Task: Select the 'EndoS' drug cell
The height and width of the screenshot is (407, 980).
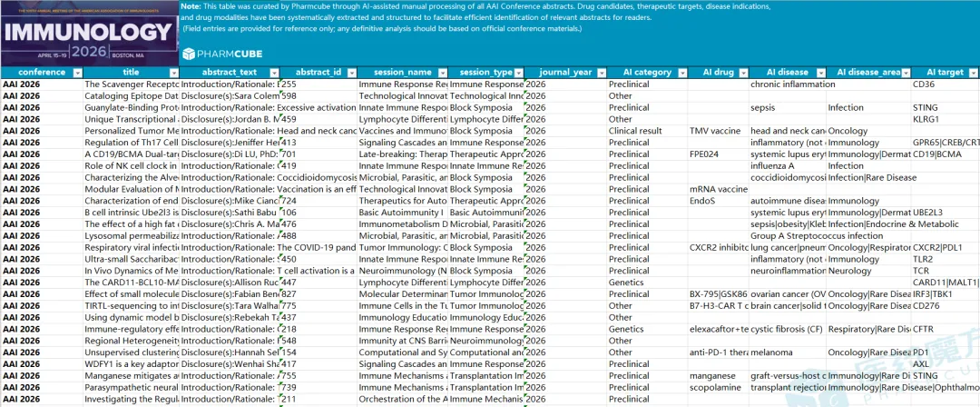Action: (718, 201)
